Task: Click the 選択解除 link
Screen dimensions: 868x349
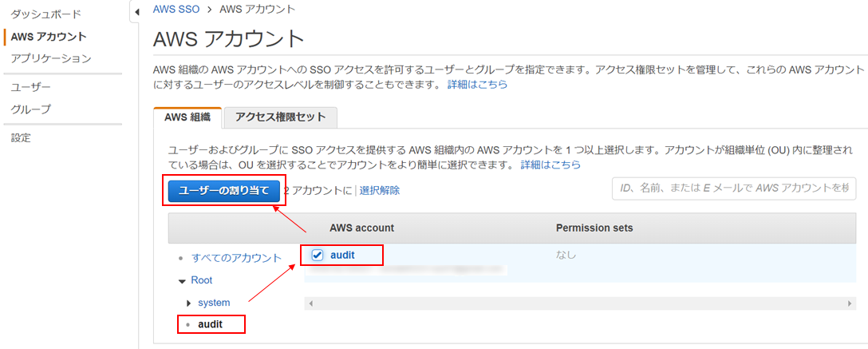Action: (379, 191)
